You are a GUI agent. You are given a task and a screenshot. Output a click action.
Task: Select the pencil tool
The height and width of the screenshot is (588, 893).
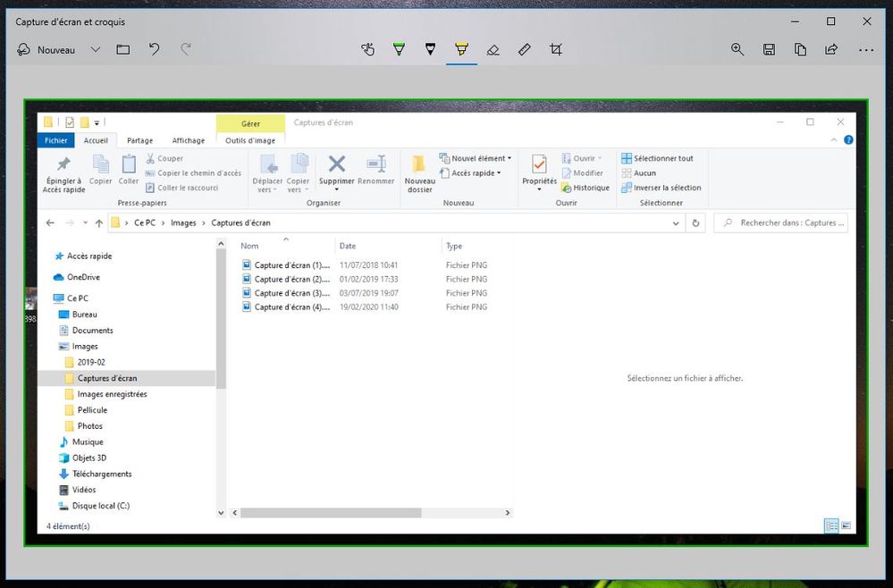[x=430, y=49]
